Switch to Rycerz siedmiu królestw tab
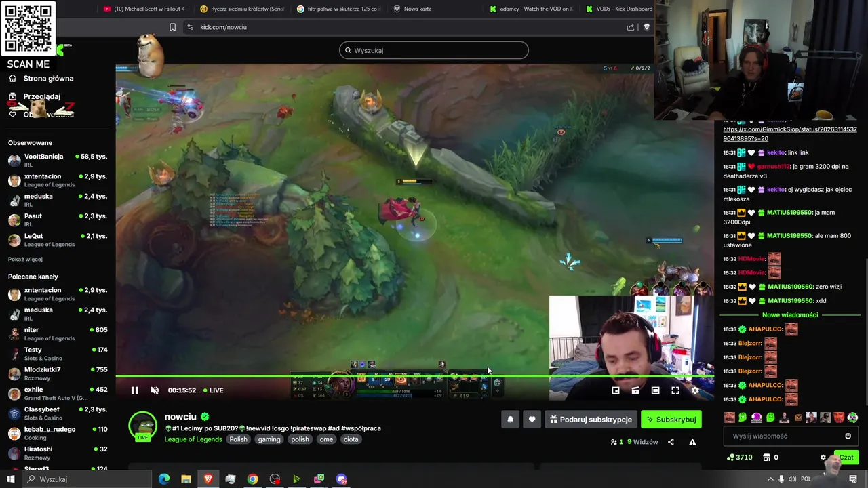 click(x=242, y=9)
